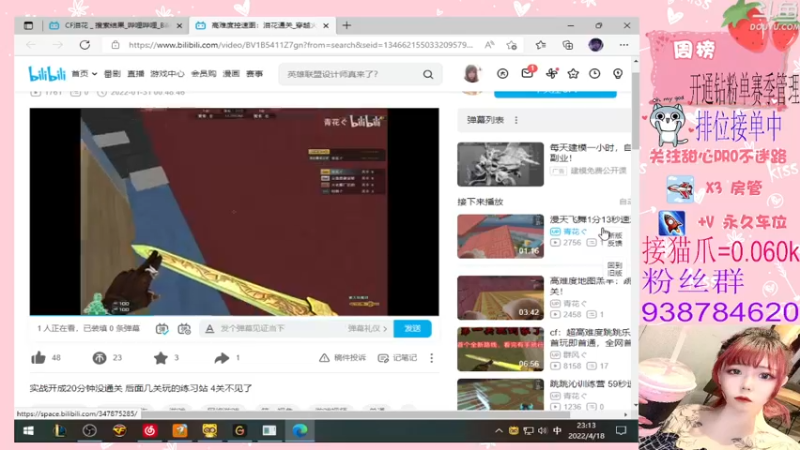Open the browser settings ellipsis menu
Image resolution: width=800 pixels, height=450 pixels.
tap(624, 45)
